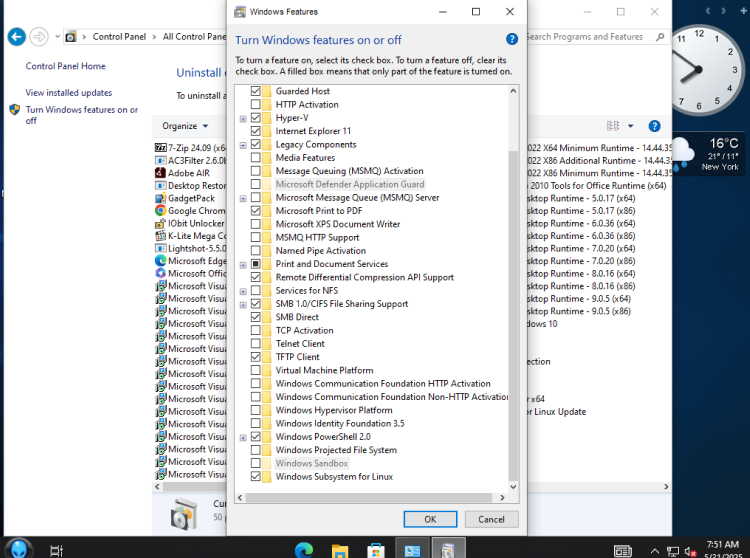Image resolution: width=750 pixels, height=558 pixels.
Task: Expand the Services for NFS node
Action: 243,291
